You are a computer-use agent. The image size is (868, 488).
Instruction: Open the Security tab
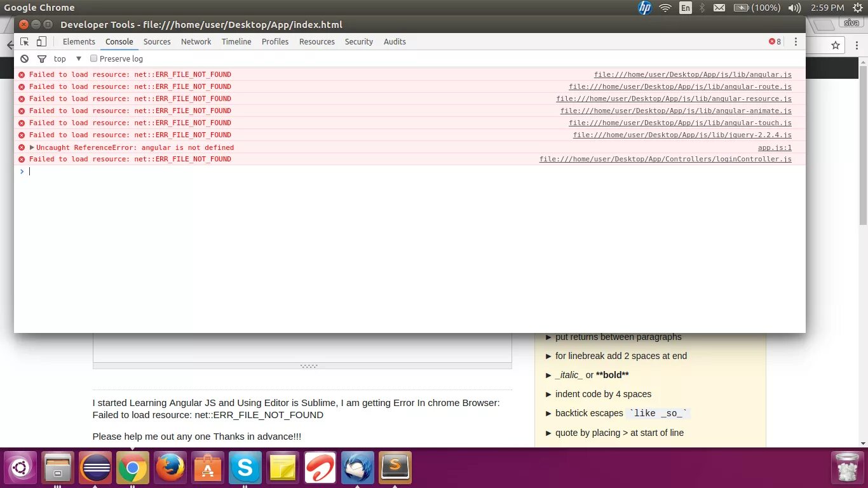point(359,41)
